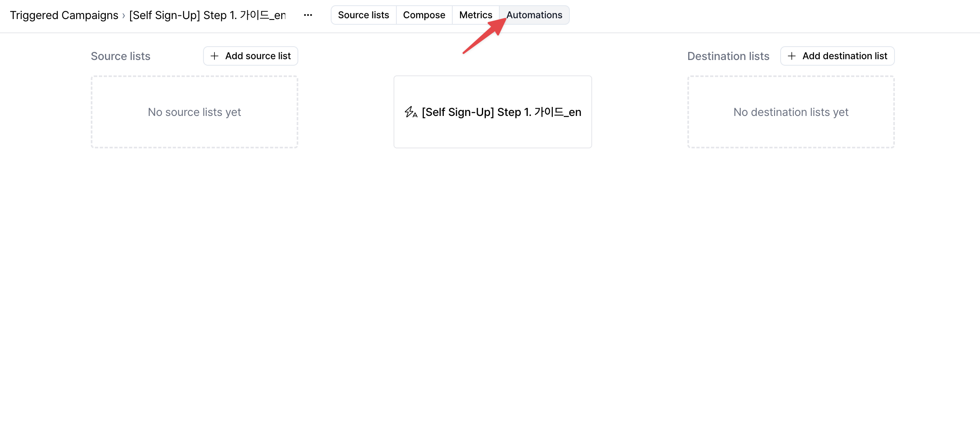Click the Add destination list button label
980x437 pixels.
pyautogui.click(x=845, y=56)
